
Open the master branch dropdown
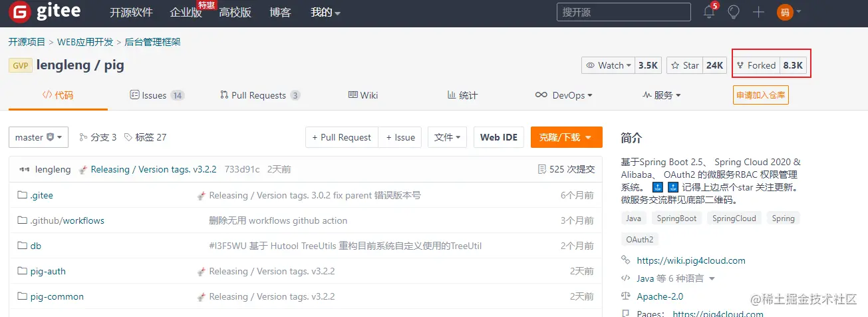pyautogui.click(x=39, y=137)
